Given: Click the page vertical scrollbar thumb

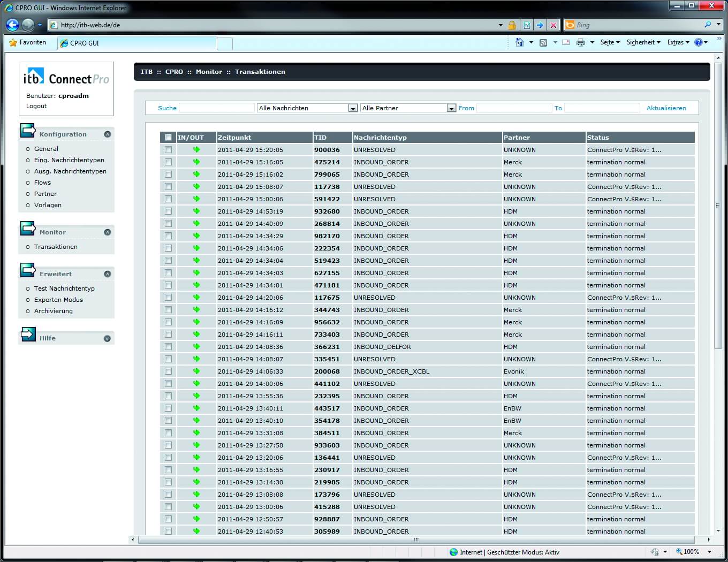Looking at the screenshot, I should click(x=717, y=205).
